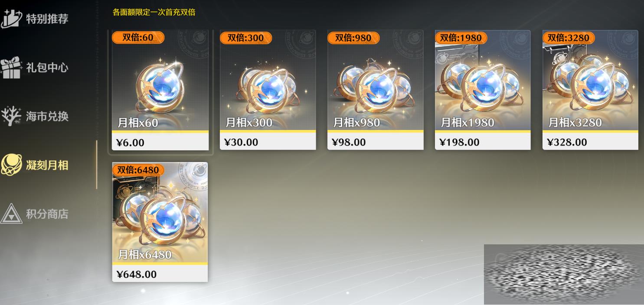Buy the ¥6.00 月相 pack

click(x=160, y=90)
